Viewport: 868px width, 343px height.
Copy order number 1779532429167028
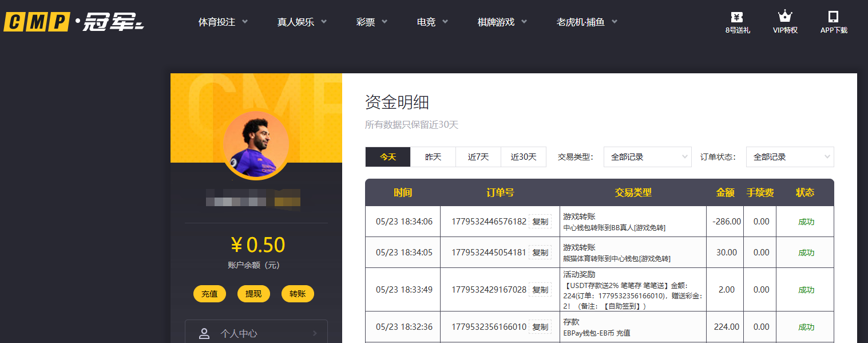coord(540,290)
